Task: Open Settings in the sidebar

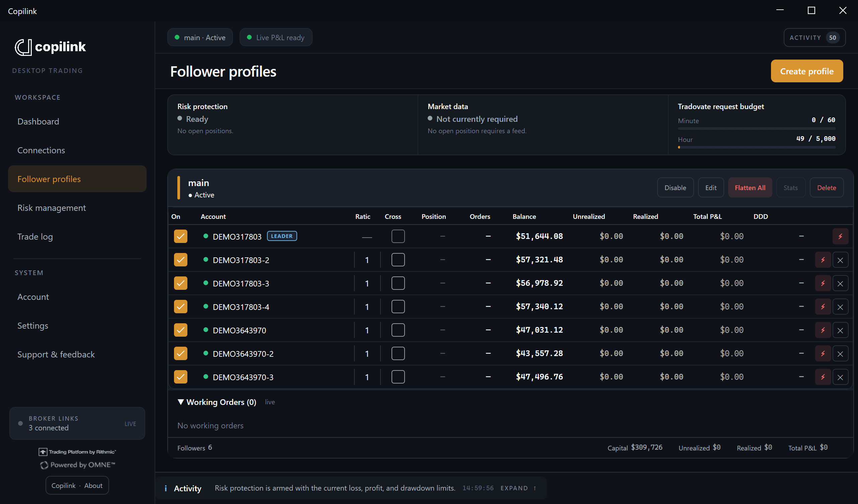Action: click(x=77, y=326)
